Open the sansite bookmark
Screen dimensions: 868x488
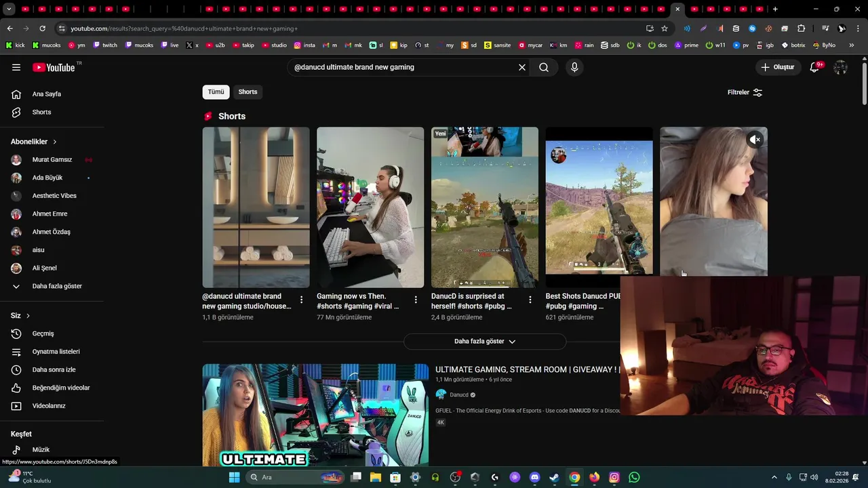497,45
